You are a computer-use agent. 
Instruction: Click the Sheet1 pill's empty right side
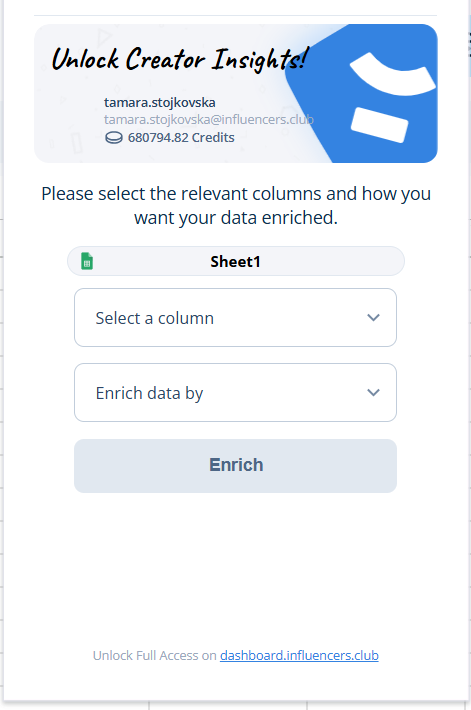pos(333,261)
